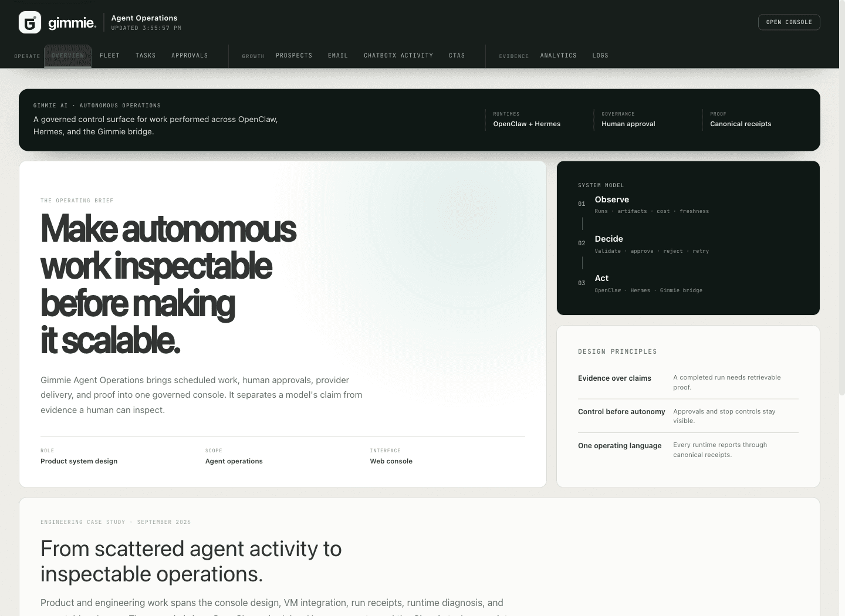The image size is (845, 616).
Task: Open the console with OPEN CONSOLE button
Action: [789, 22]
